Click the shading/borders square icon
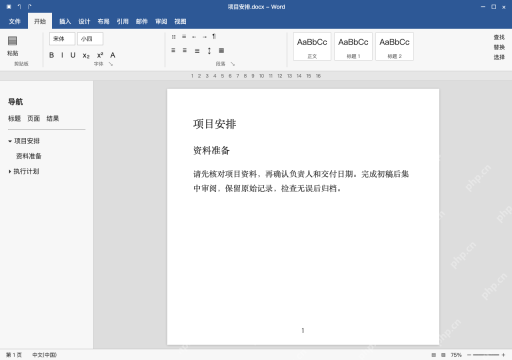512x360 pixels. [x=221, y=50]
